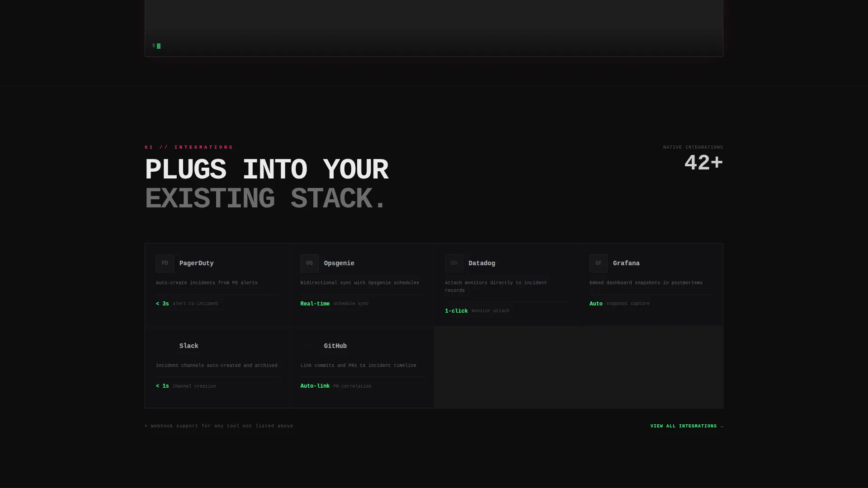Click 'Attach monitors directly to incident records' text
The image size is (868, 488).
click(x=496, y=286)
